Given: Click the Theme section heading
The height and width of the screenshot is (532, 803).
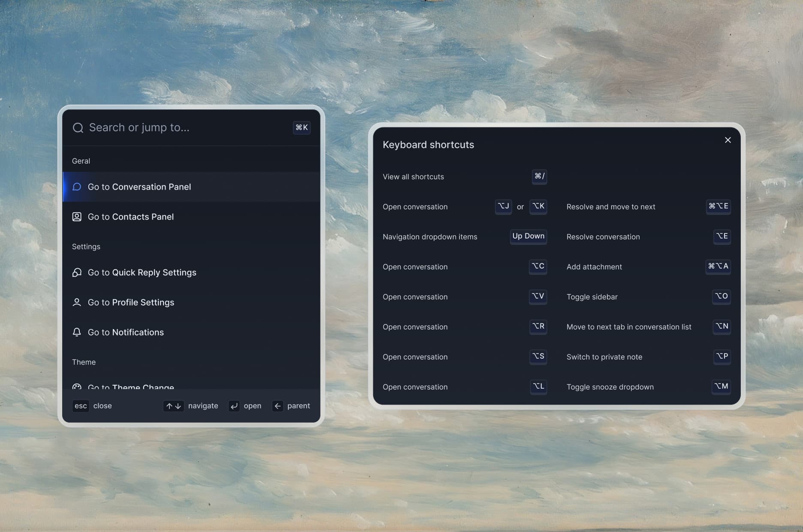Looking at the screenshot, I should coord(84,362).
